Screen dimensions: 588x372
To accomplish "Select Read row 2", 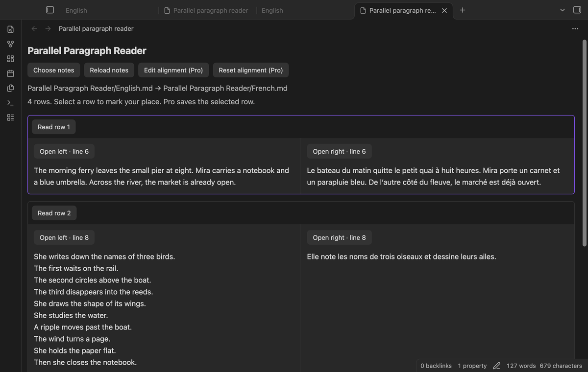I will [54, 213].
